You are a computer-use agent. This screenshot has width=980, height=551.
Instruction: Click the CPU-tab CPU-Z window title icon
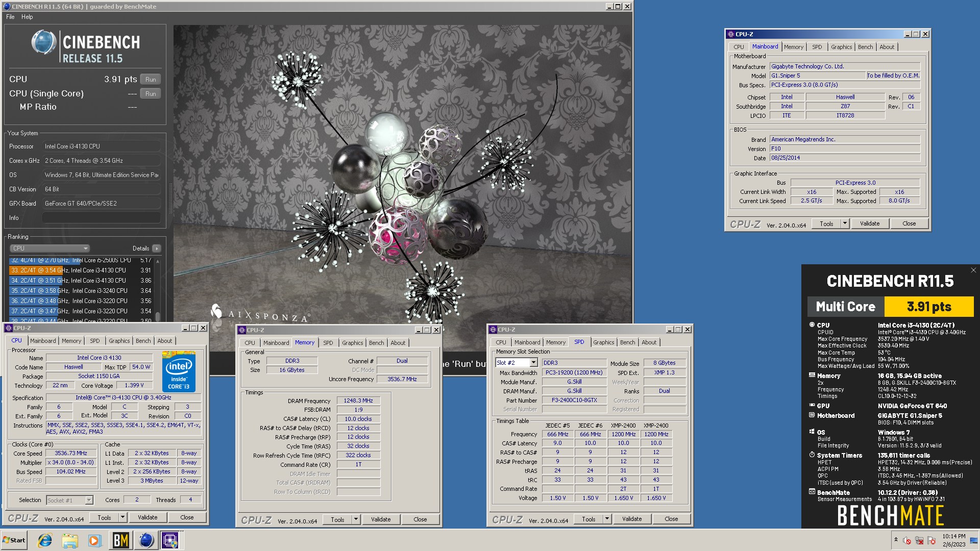(x=9, y=328)
